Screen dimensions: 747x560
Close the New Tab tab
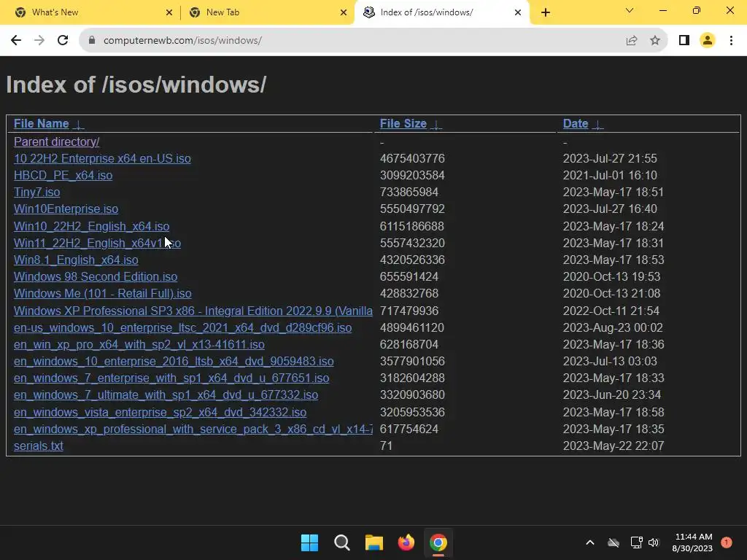[x=344, y=13]
